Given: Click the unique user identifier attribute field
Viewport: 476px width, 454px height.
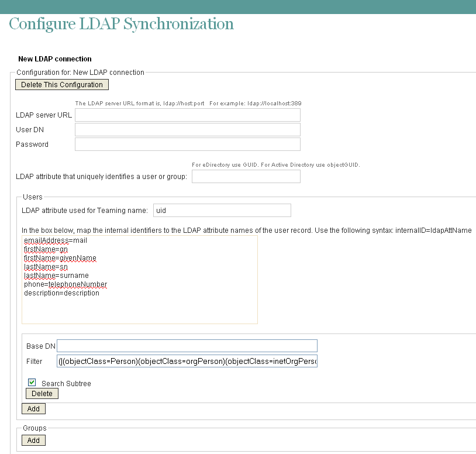Looking at the screenshot, I should coord(246,176).
